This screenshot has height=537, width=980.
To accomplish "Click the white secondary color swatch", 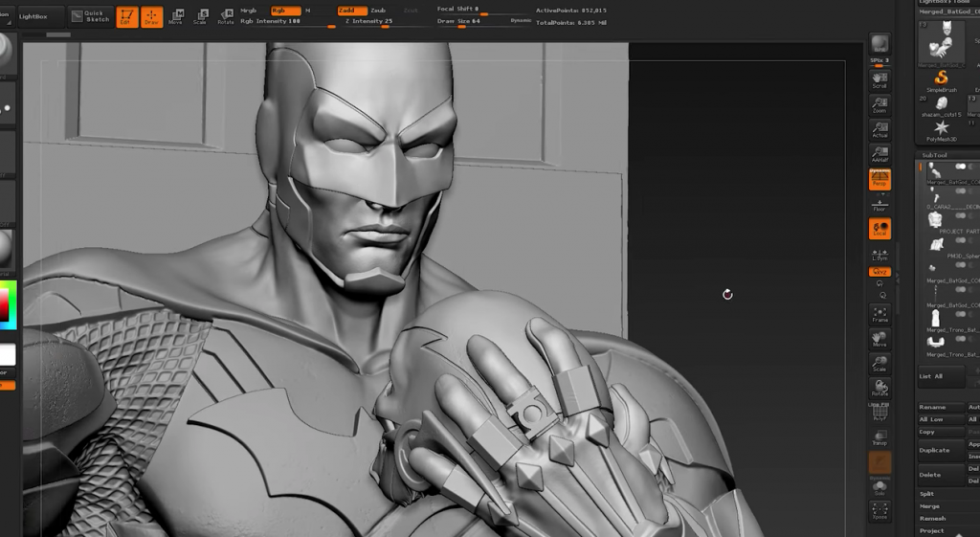I will coord(8,354).
